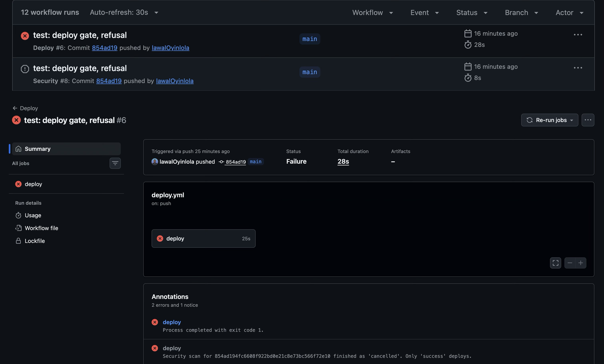Open deploy annotation with exit code 1

(172, 322)
